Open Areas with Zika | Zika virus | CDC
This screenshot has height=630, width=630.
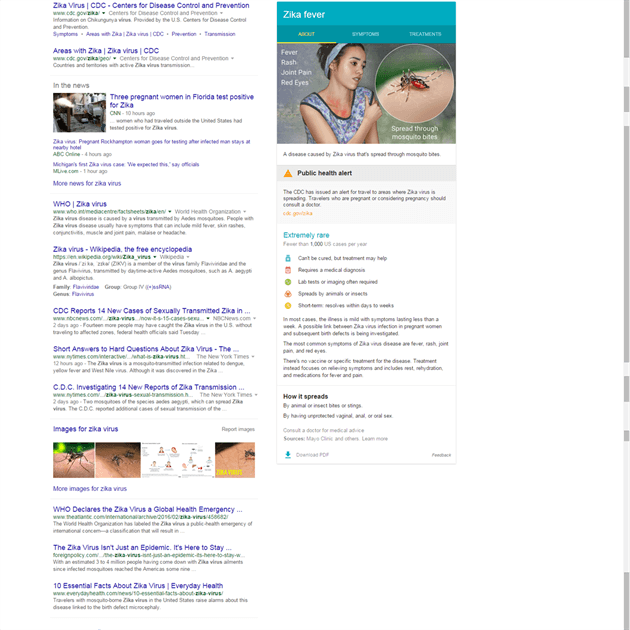pyautogui.click(x=106, y=51)
